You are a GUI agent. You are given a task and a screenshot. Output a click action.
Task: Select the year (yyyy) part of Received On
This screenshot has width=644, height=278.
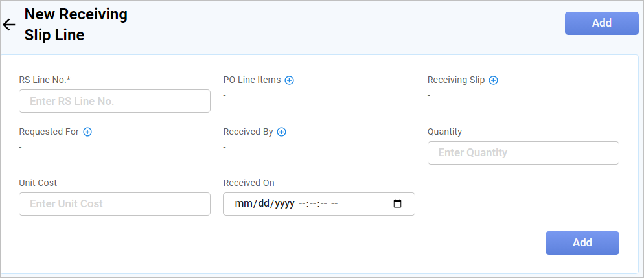pyautogui.click(x=284, y=203)
